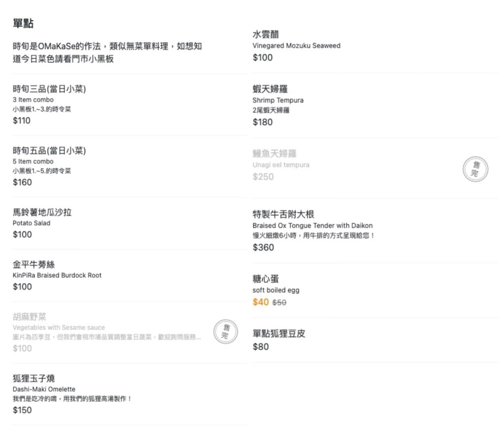
Task: Open 特製牛舌附大根 Braised Ox Tongue item
Action: coord(283,214)
